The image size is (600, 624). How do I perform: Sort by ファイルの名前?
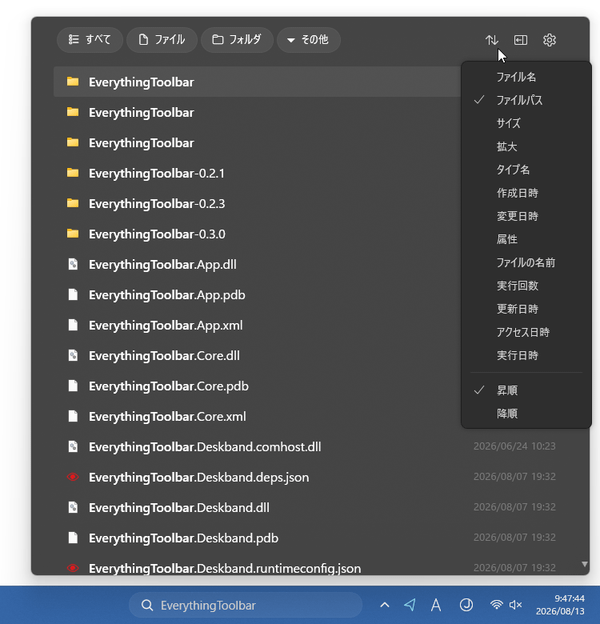526,263
